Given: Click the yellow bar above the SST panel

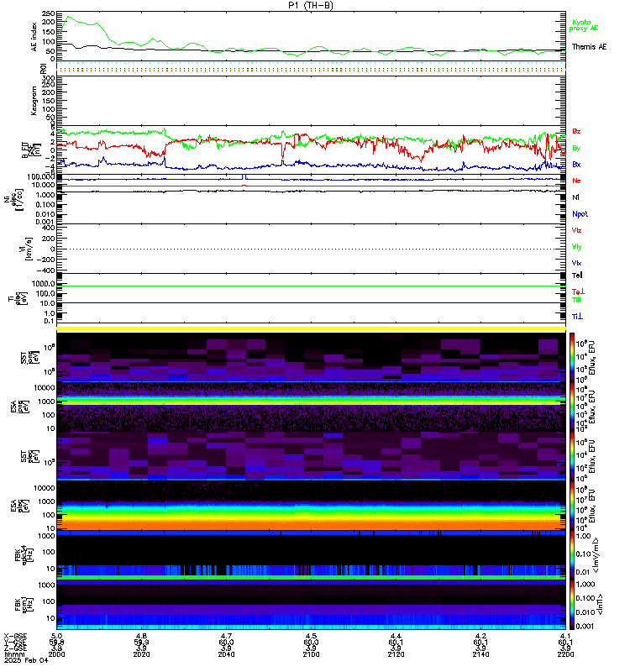Looking at the screenshot, I should (x=311, y=328).
